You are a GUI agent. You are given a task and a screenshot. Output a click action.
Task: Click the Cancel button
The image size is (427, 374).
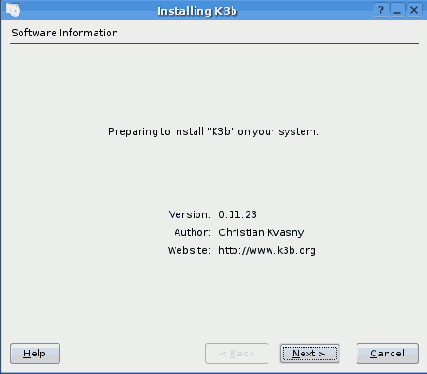coord(388,353)
